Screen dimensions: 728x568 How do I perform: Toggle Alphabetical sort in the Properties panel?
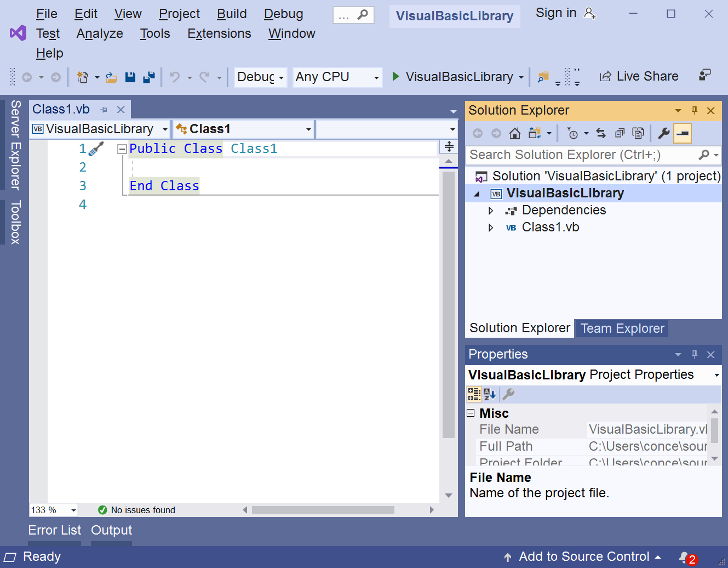[x=490, y=394]
